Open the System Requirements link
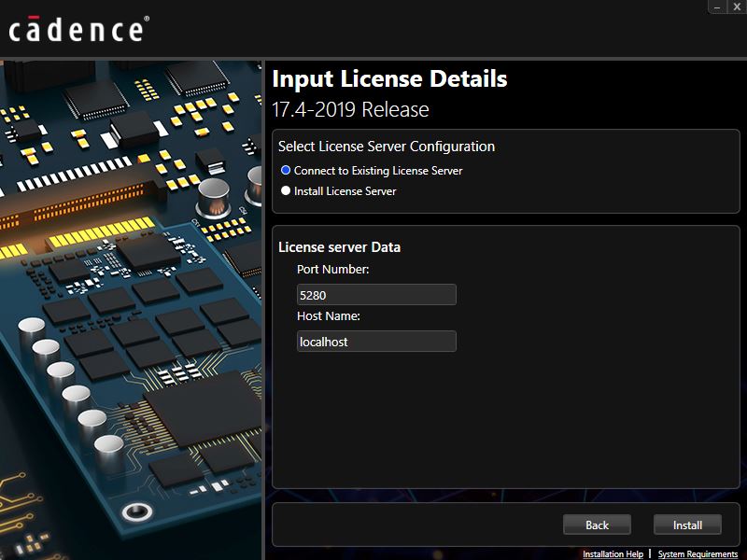The image size is (747, 560). 698,553
